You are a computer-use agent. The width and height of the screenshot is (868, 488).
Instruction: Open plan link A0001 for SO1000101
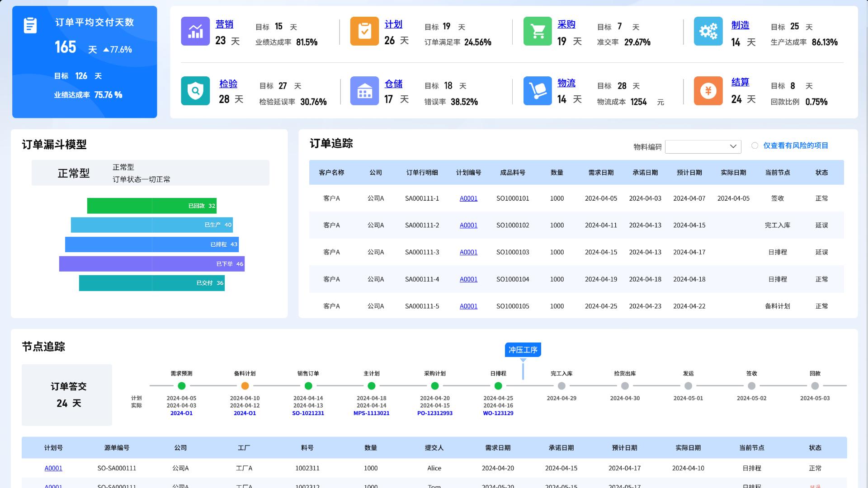468,198
